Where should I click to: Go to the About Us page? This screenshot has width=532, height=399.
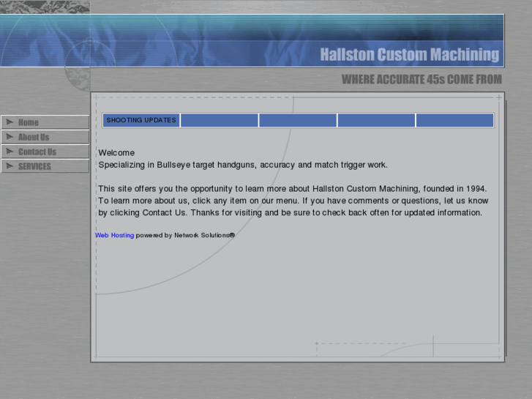(x=45, y=137)
